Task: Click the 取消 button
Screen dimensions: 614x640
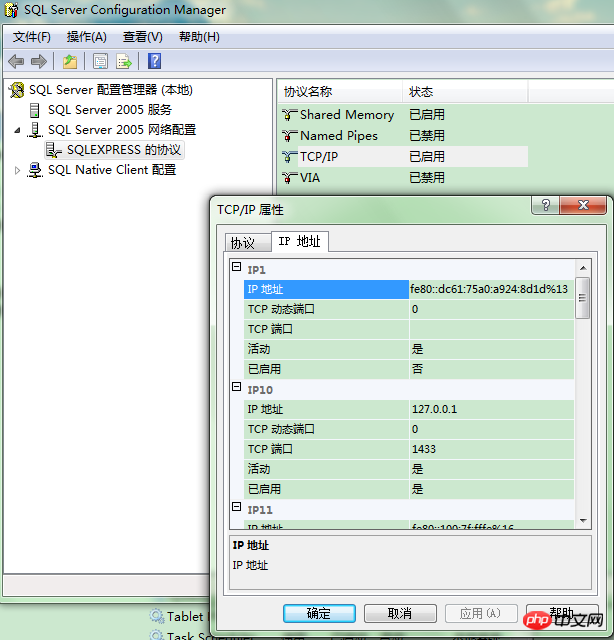Action: [x=400, y=613]
